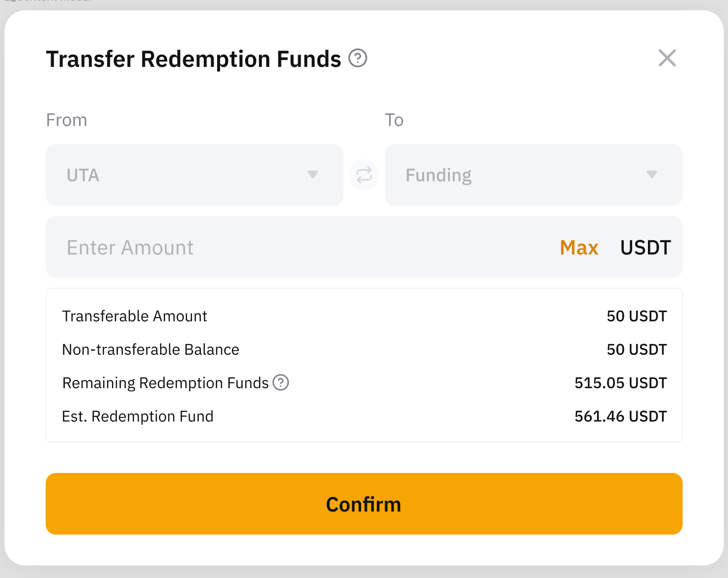The image size is (728, 578).
Task: Select the Transferable Amount 50 USDT value
Action: click(637, 316)
